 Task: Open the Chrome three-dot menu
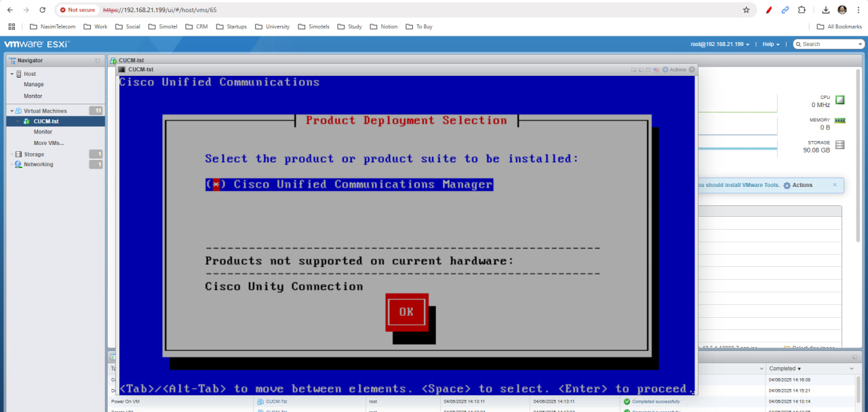pyautogui.click(x=858, y=10)
